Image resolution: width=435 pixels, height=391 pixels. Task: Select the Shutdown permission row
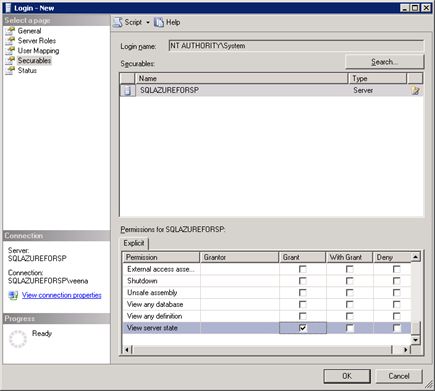pos(267,281)
